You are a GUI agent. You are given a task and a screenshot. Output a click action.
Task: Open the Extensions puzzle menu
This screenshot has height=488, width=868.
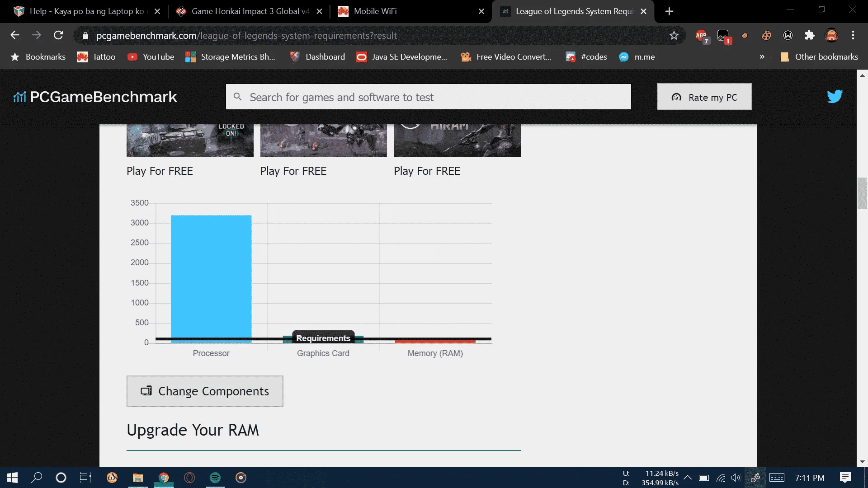(x=810, y=35)
